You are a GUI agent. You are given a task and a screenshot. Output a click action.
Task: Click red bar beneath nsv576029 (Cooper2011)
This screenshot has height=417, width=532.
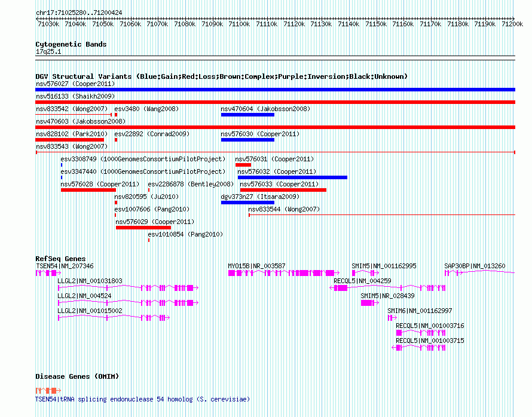pos(143,228)
